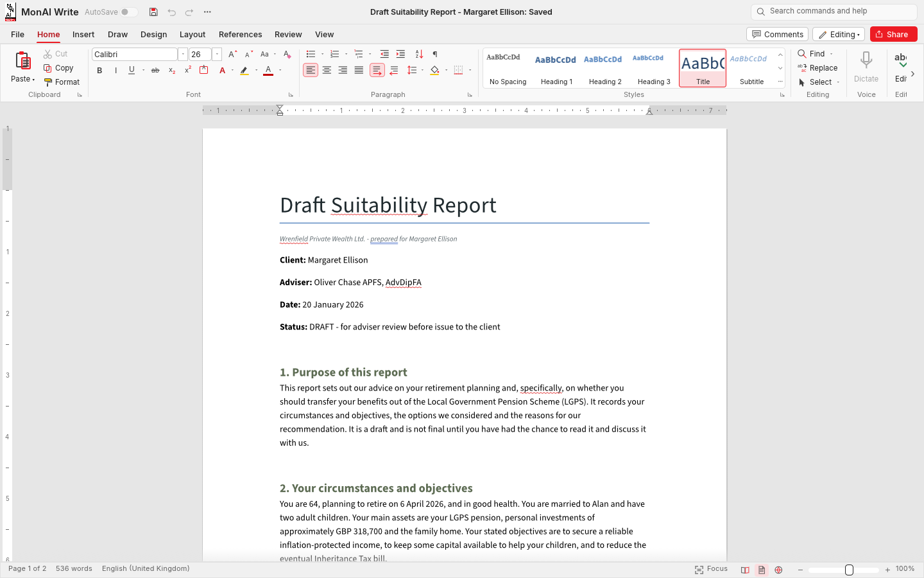
Task: Click the Save icon in title bar
Action: point(153,12)
